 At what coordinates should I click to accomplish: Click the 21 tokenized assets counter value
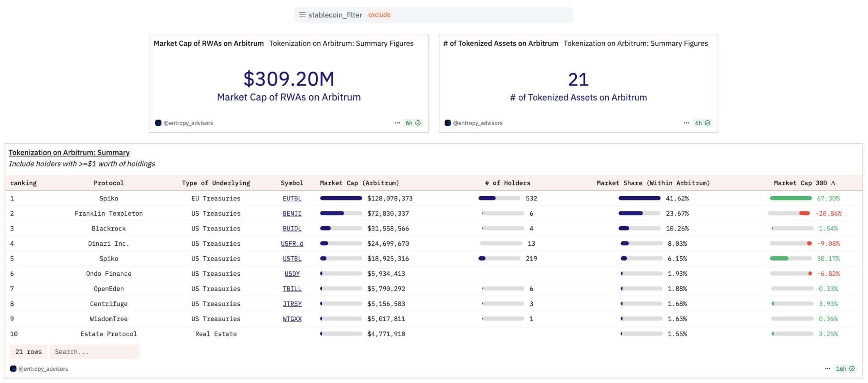point(578,80)
